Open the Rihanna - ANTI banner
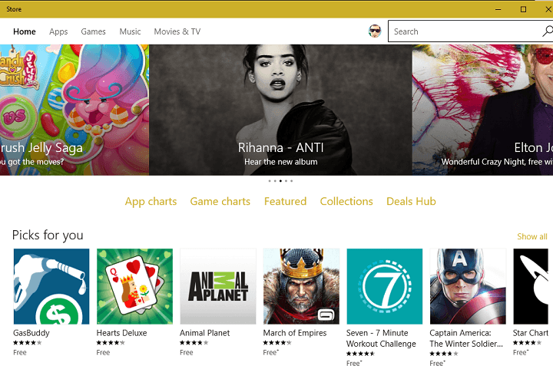Image resolution: width=553 pixels, height=392 pixels. 280,110
